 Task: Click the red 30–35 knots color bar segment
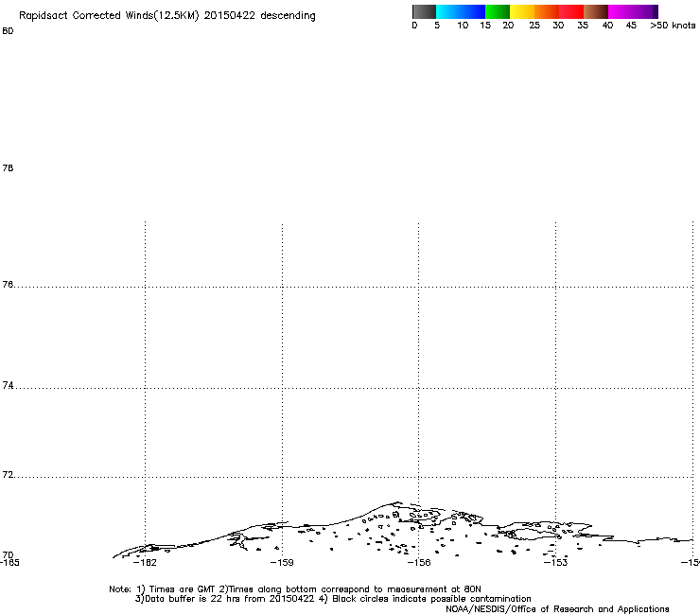point(571,11)
